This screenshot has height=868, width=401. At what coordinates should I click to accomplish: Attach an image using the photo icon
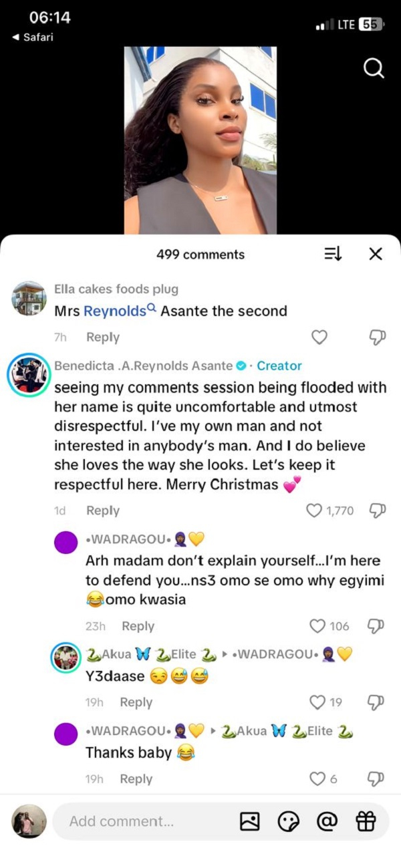pos(249,821)
